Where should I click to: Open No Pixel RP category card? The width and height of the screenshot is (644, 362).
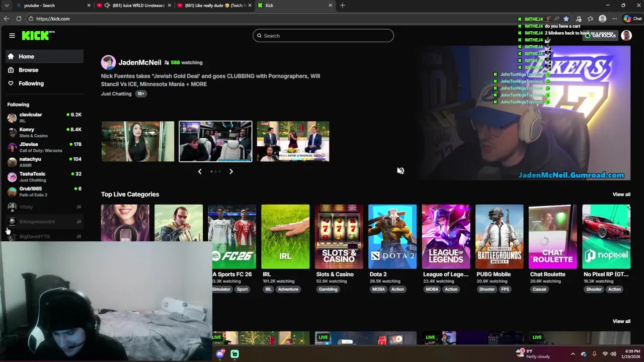(x=606, y=236)
